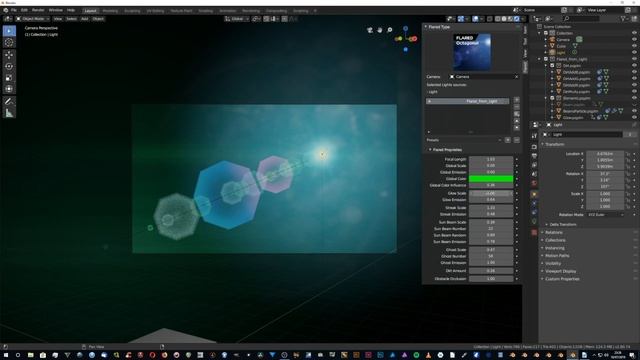Hide the Light object in outliner
The width and height of the screenshot is (640, 360).
[634, 53]
